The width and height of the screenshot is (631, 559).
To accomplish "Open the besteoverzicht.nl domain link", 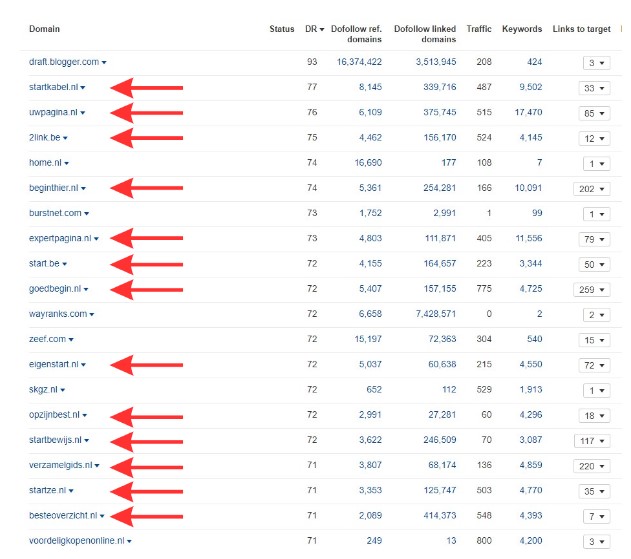I will pyautogui.click(x=63, y=516).
